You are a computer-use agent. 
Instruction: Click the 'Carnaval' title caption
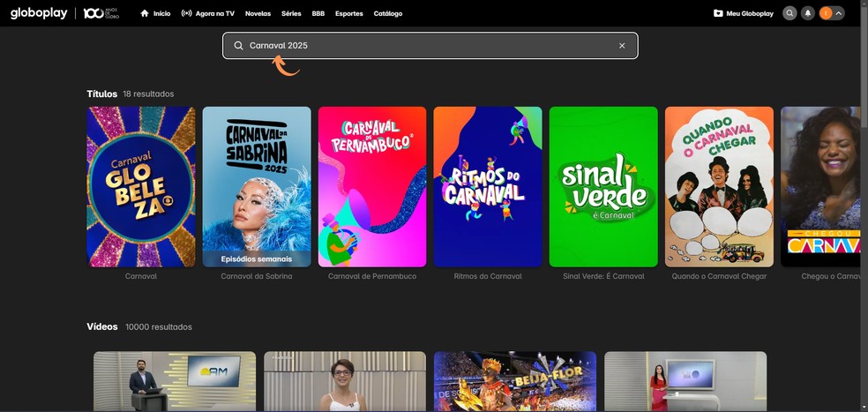tap(141, 276)
